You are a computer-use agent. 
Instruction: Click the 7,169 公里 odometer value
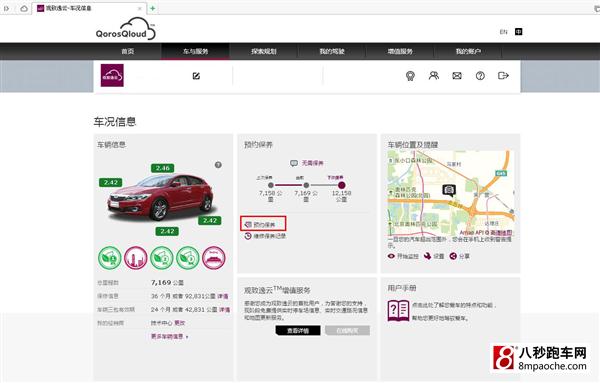[167, 283]
